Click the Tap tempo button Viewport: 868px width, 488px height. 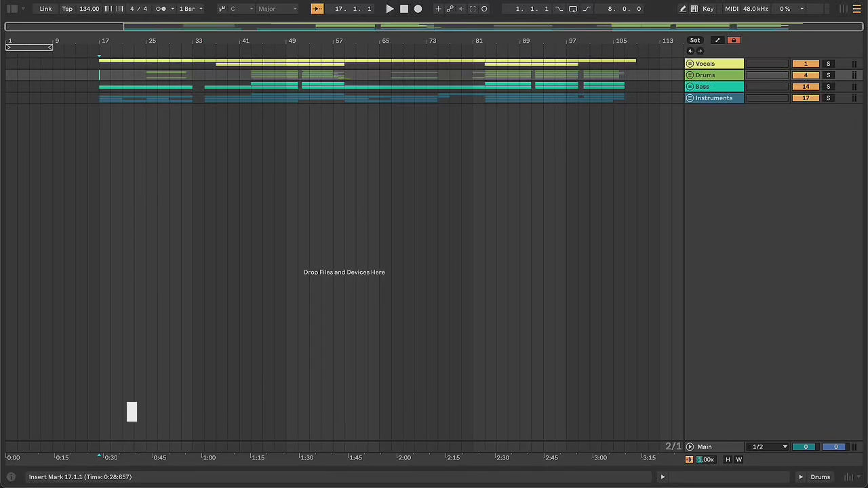point(67,9)
